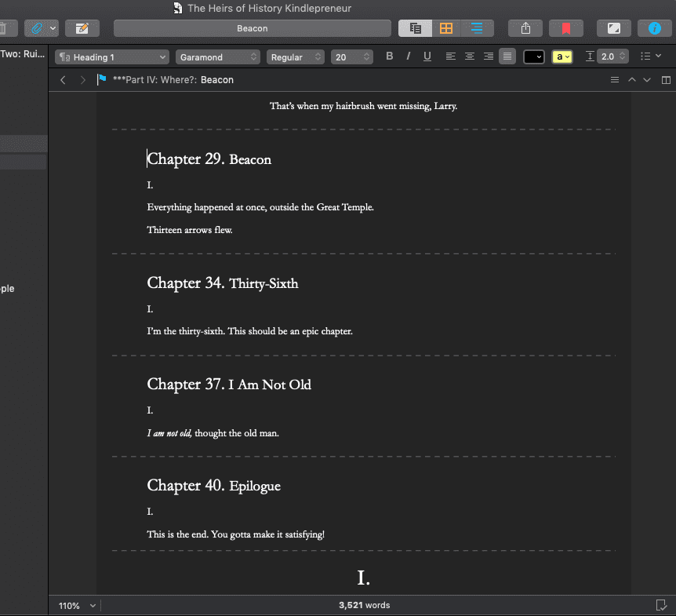Click the share export icon

click(525, 28)
